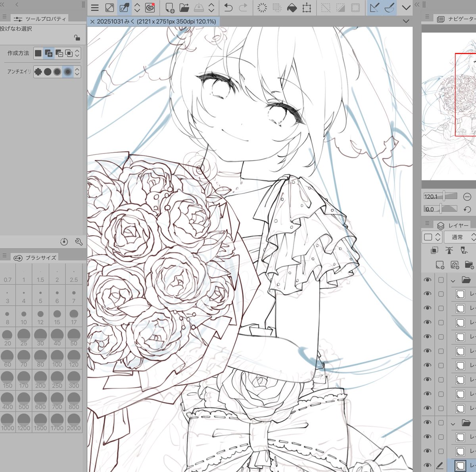The height and width of the screenshot is (472, 476).
Task: Set anti-aliasing to none
Action: pos(38,72)
